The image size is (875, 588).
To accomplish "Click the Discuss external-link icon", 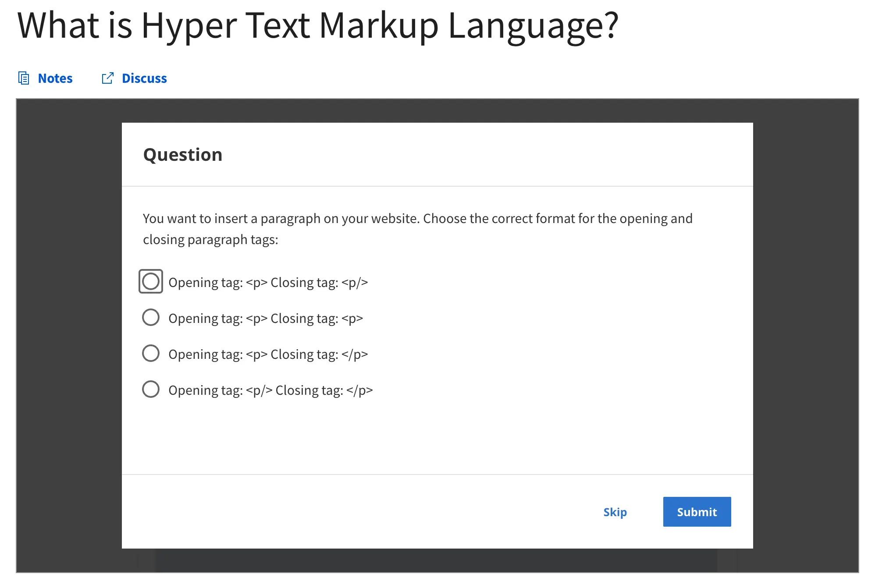I will [x=107, y=78].
